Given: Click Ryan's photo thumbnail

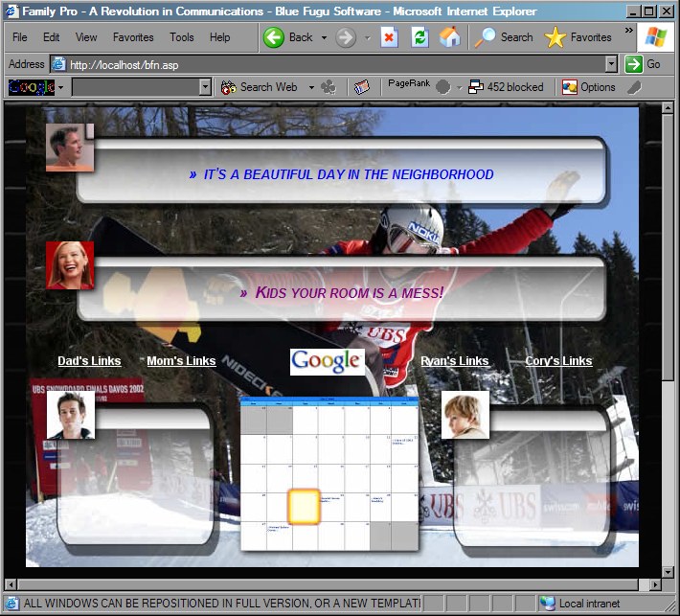Looking at the screenshot, I should click(x=71, y=415).
